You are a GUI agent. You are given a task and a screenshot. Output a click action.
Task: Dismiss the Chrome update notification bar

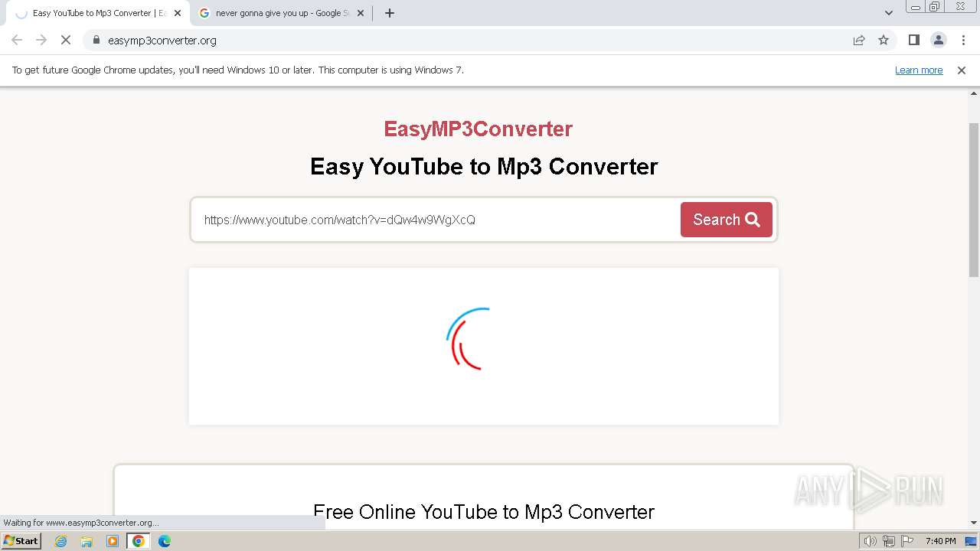(x=962, y=70)
